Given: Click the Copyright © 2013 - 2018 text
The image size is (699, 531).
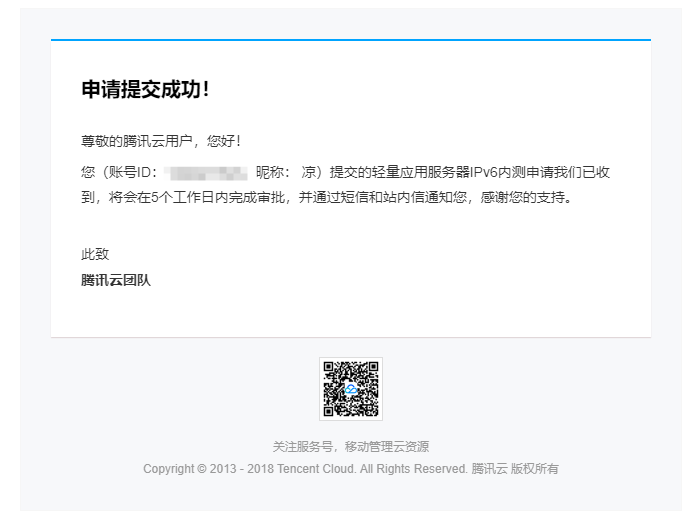Looking at the screenshot, I should tap(208, 468).
